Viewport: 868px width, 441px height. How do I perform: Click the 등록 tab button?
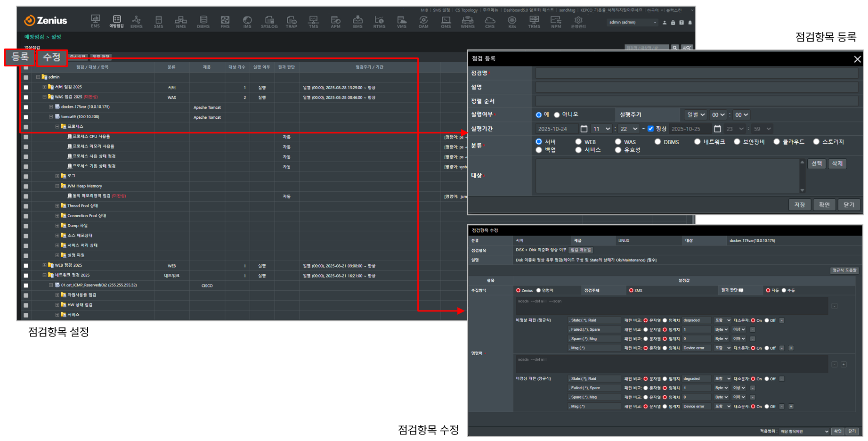click(x=20, y=57)
